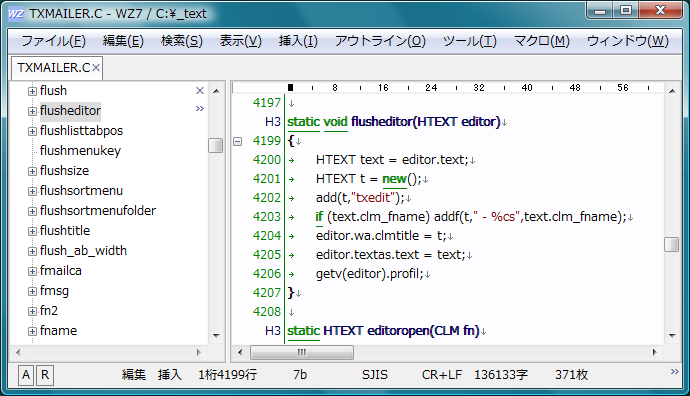Select flushsortmenufolder in the outline tree

point(98,211)
